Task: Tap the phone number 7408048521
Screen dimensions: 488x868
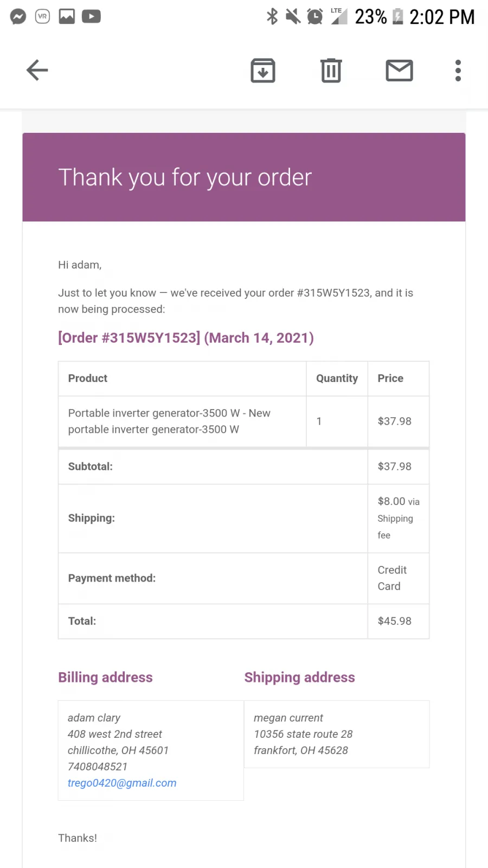Action: pyautogui.click(x=98, y=767)
